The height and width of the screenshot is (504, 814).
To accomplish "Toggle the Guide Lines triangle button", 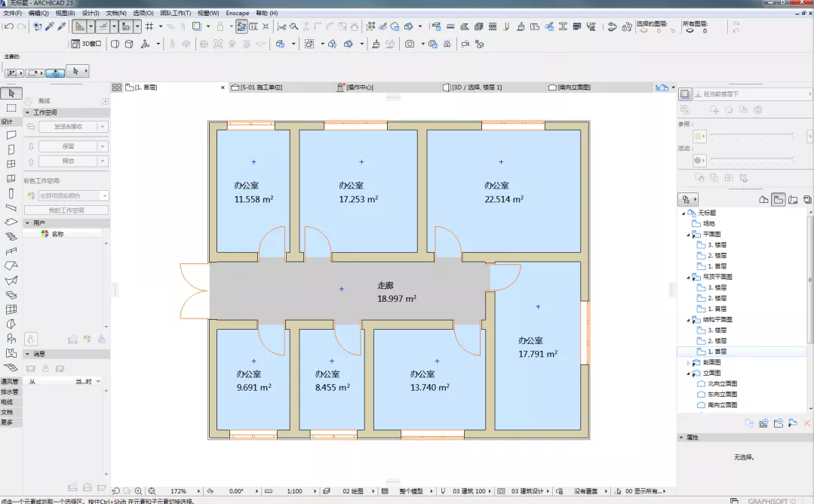I will click(79, 26).
